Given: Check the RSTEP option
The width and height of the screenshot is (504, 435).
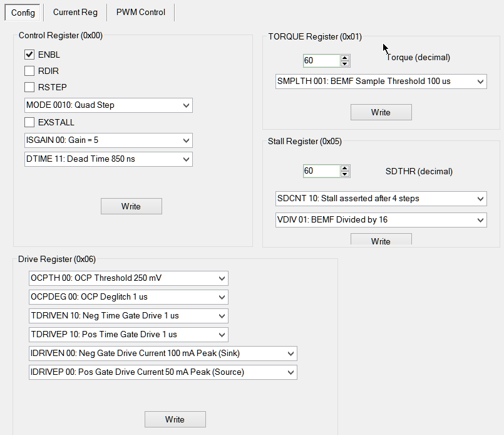Looking at the screenshot, I should tap(29, 87).
